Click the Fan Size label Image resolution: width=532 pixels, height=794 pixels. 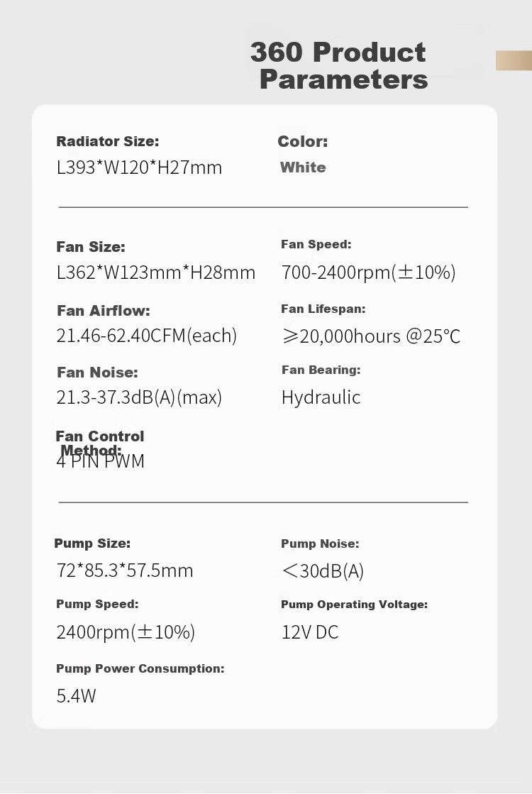pos(91,247)
